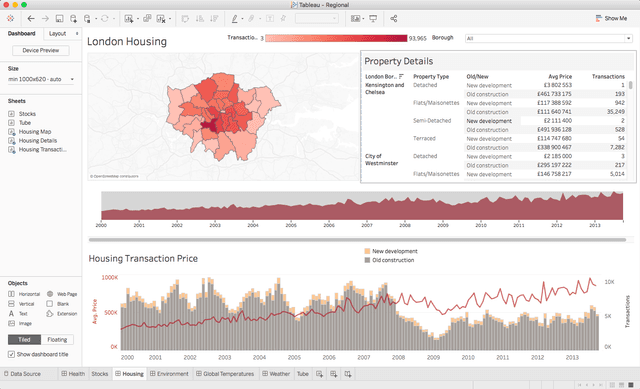
Task: Click the sort descending icon
Action: [214, 18]
